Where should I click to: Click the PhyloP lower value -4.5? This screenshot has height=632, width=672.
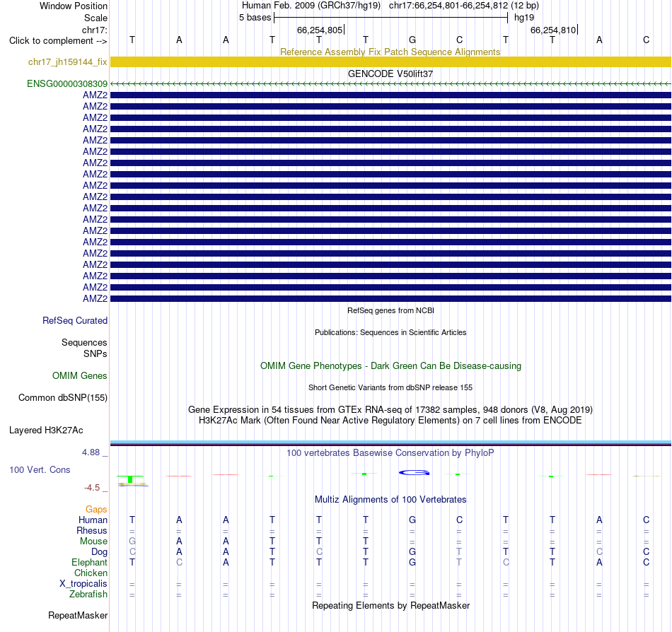92,487
